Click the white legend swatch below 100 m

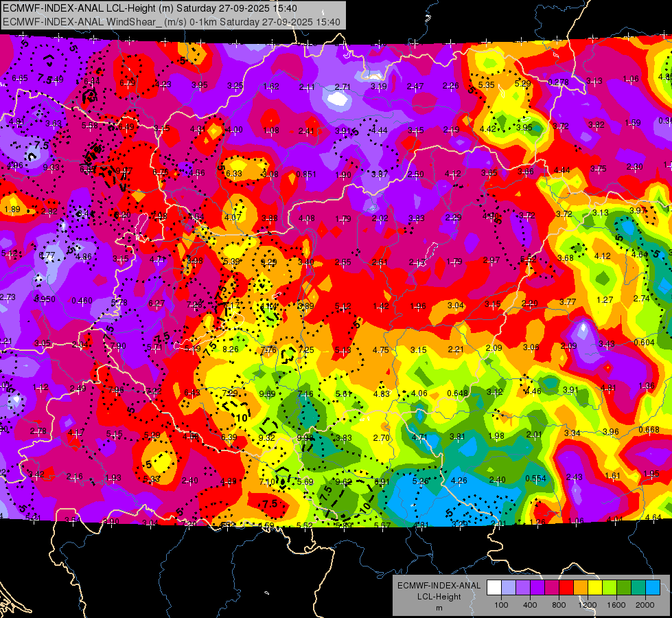click(494, 588)
